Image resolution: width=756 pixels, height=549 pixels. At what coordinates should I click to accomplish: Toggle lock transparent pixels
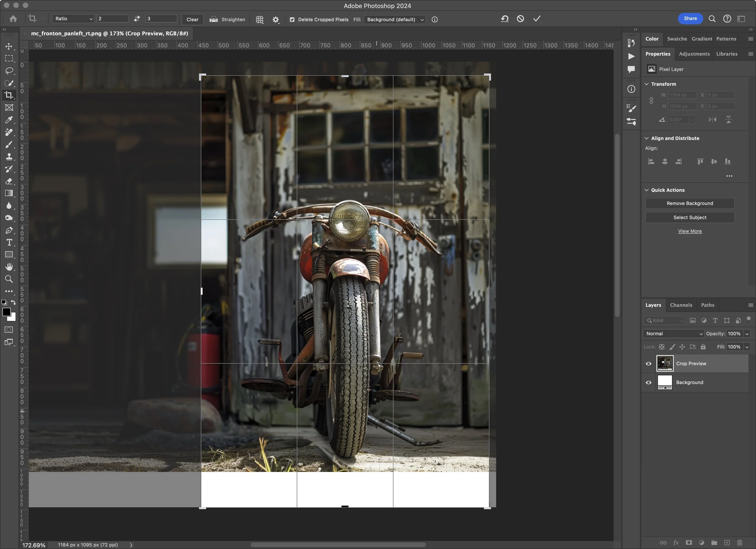coord(662,347)
